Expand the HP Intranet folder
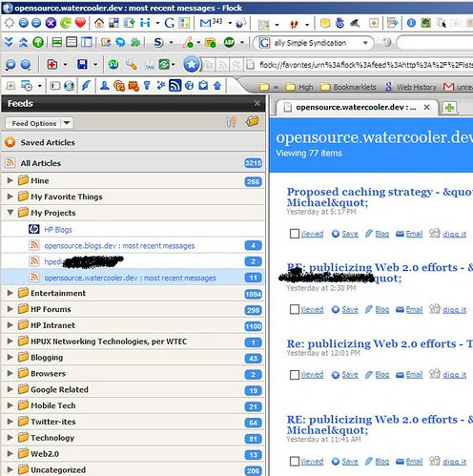The image size is (473, 476). (10, 325)
